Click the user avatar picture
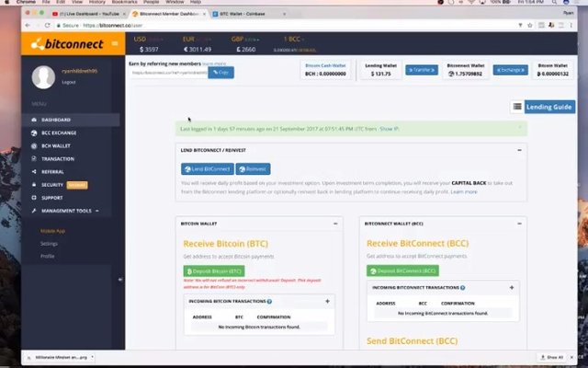Screen dimensions: 588x368 (x=43, y=77)
